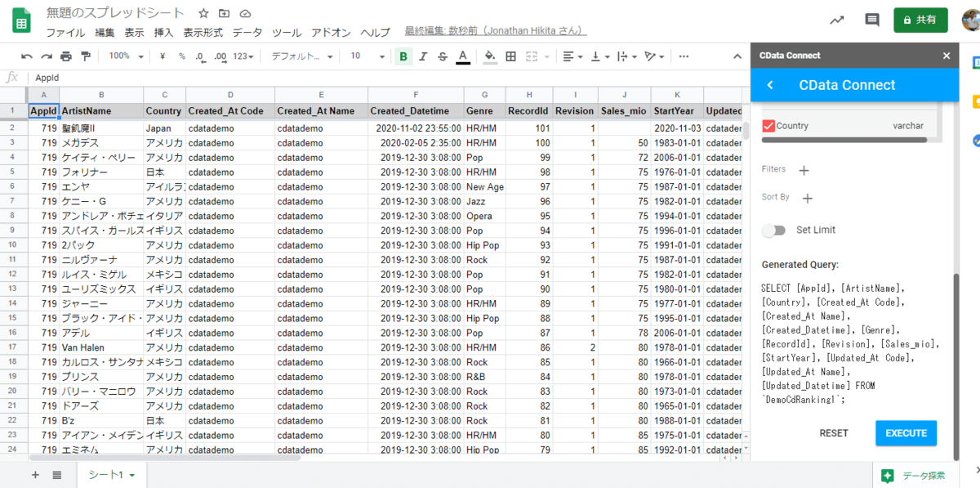The width and height of the screenshot is (980, 488).
Task: Open vertical align dropdown
Action: [x=600, y=56]
